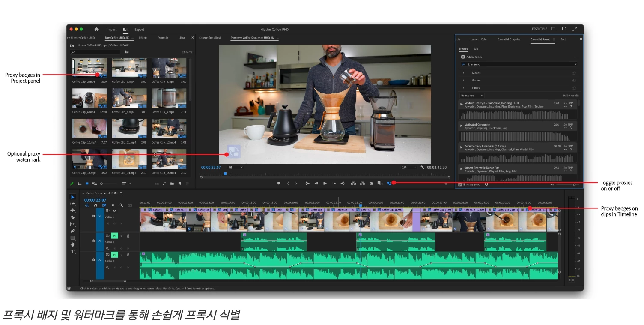Image resolution: width=644 pixels, height=325 pixels.
Task: Click the info icon beside Timeline sync
Action: pos(486,184)
